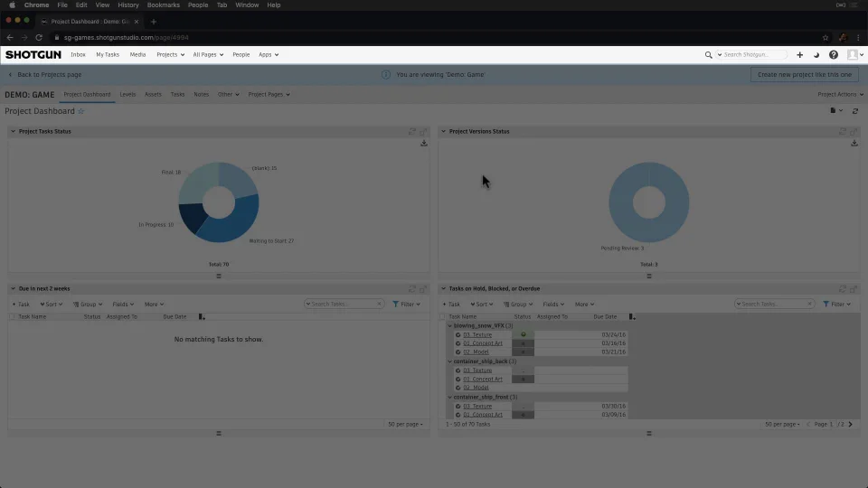Switch to the Assets tab
The height and width of the screenshot is (488, 868).
(x=153, y=95)
